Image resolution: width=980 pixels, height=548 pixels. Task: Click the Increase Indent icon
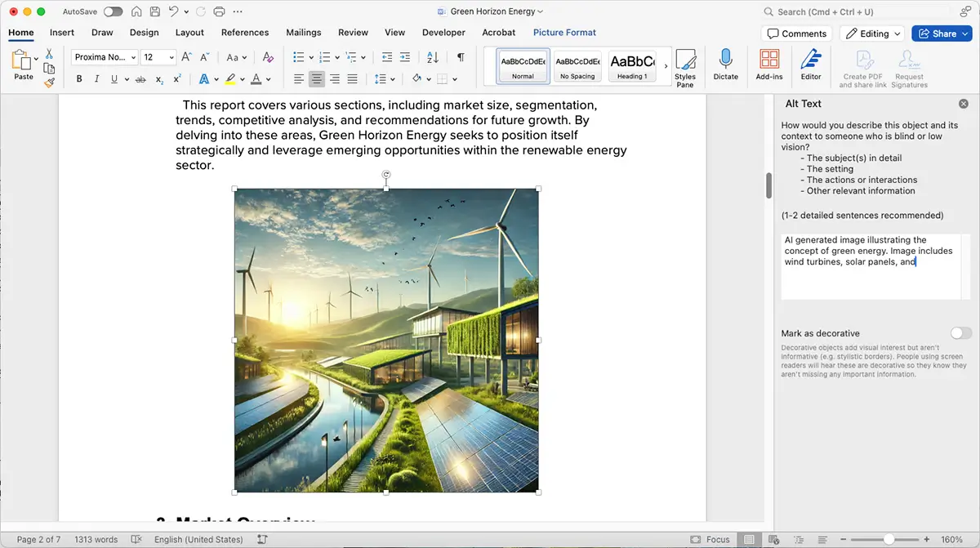pos(405,57)
